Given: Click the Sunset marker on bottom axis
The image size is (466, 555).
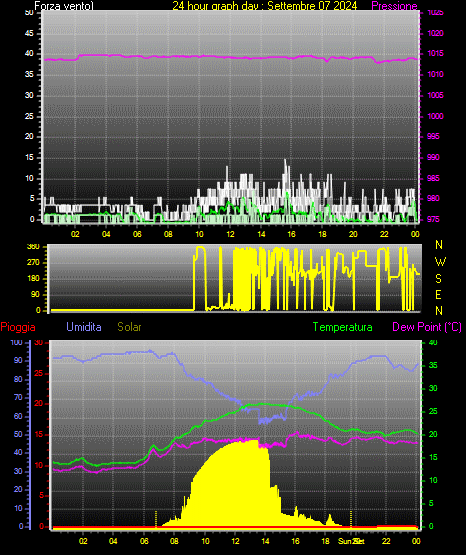Looking at the screenshot, I should pos(351,541).
